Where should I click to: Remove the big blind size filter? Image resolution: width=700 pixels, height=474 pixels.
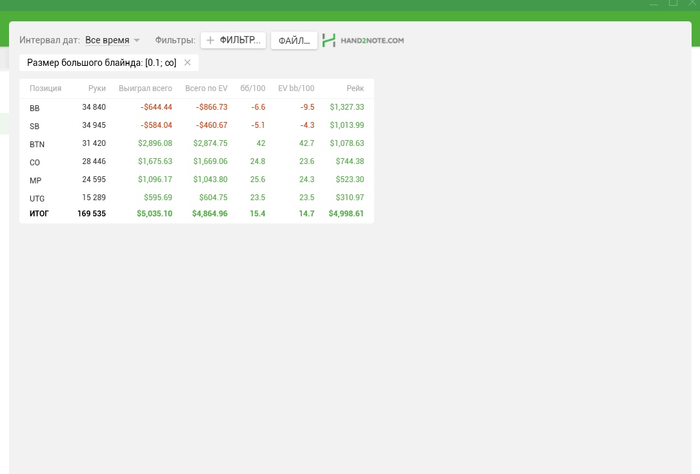point(188,62)
